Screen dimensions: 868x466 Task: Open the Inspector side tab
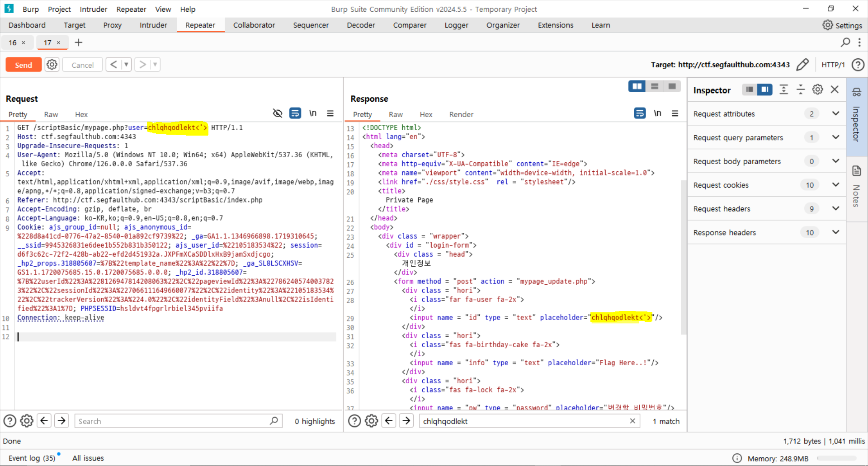[856, 117]
